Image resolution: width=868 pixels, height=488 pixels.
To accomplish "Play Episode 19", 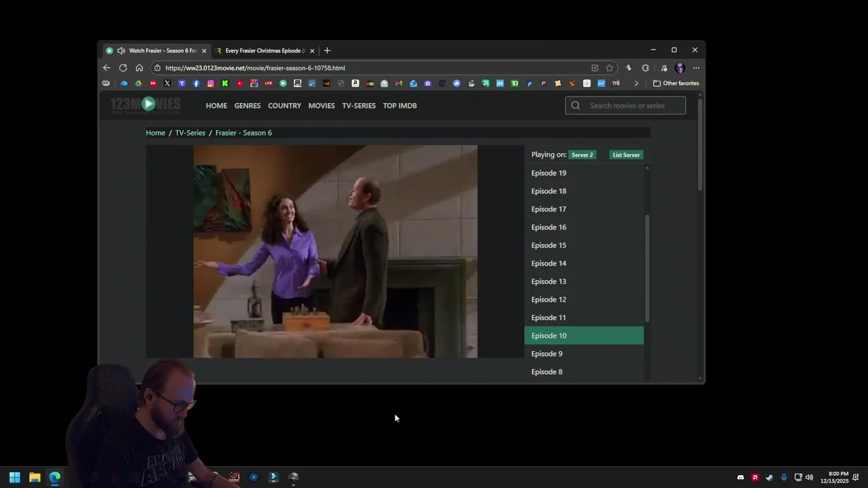I will click(x=584, y=173).
